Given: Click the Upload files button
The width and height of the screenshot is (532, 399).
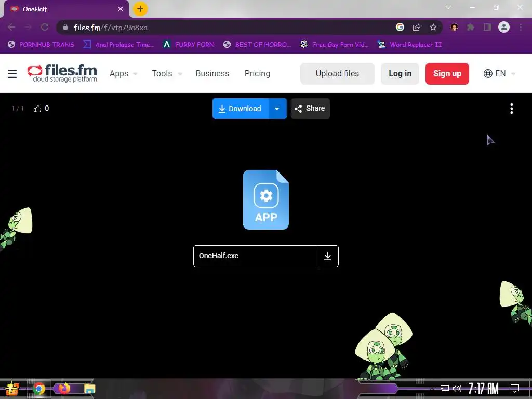Looking at the screenshot, I should [x=337, y=74].
